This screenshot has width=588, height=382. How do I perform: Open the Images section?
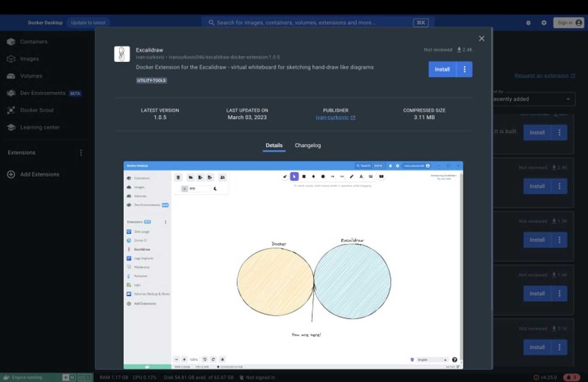coord(29,59)
